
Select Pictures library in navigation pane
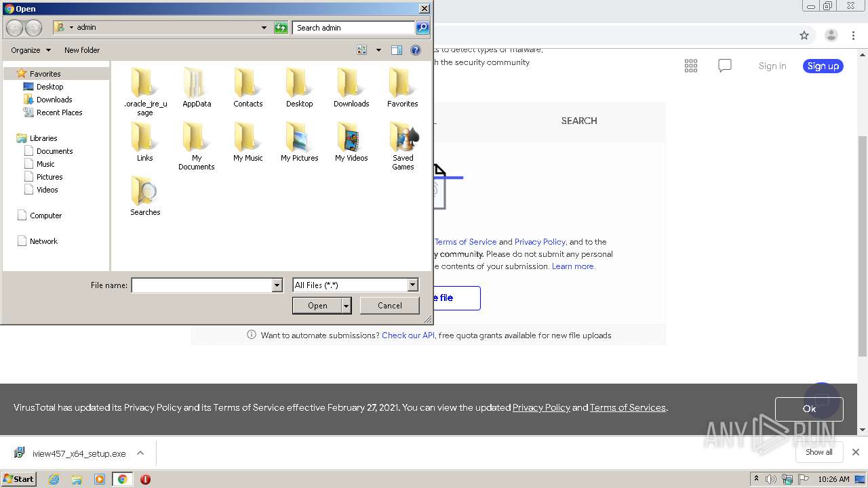click(50, 177)
